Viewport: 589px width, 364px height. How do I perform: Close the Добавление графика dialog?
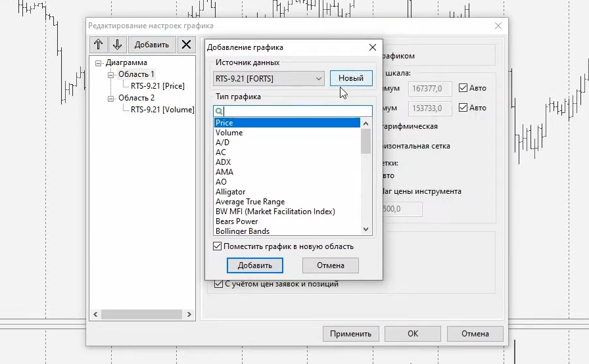(373, 47)
